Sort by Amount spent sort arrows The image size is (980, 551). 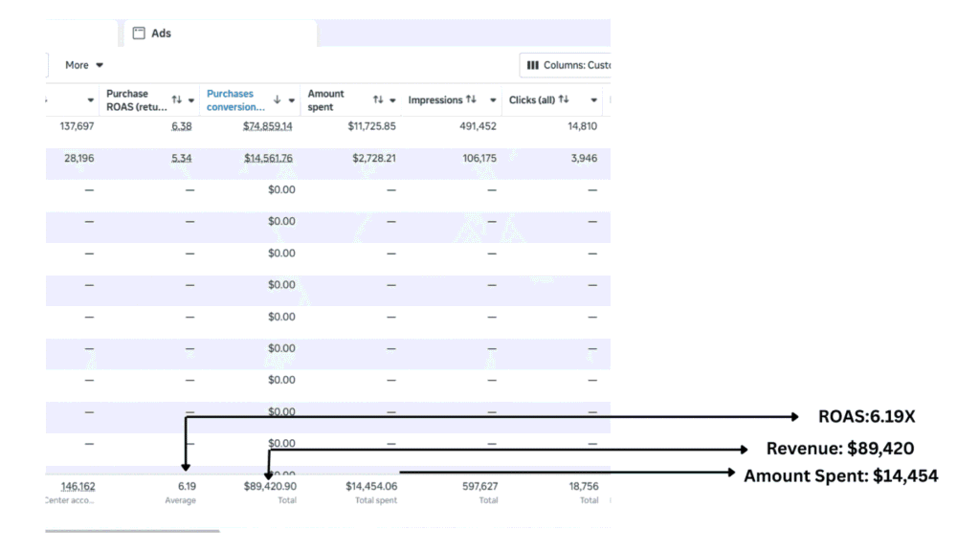pyautogui.click(x=378, y=99)
